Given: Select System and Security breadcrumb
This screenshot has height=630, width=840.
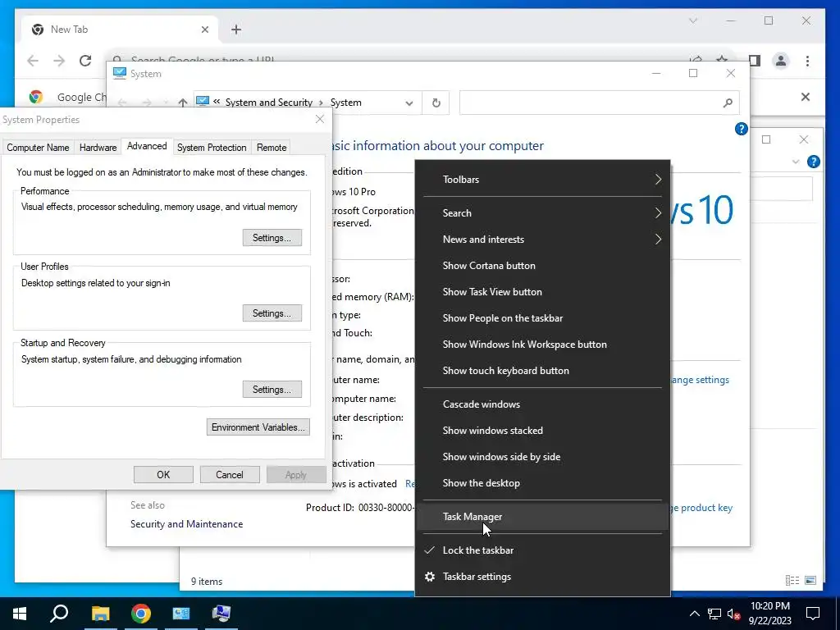Looking at the screenshot, I should (x=269, y=103).
